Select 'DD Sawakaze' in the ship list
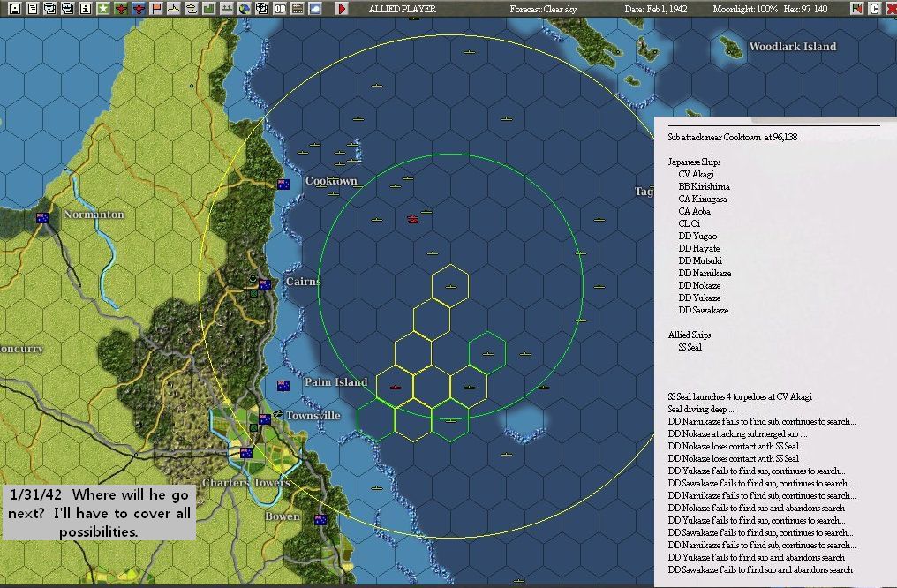This screenshot has width=897, height=588. click(704, 311)
